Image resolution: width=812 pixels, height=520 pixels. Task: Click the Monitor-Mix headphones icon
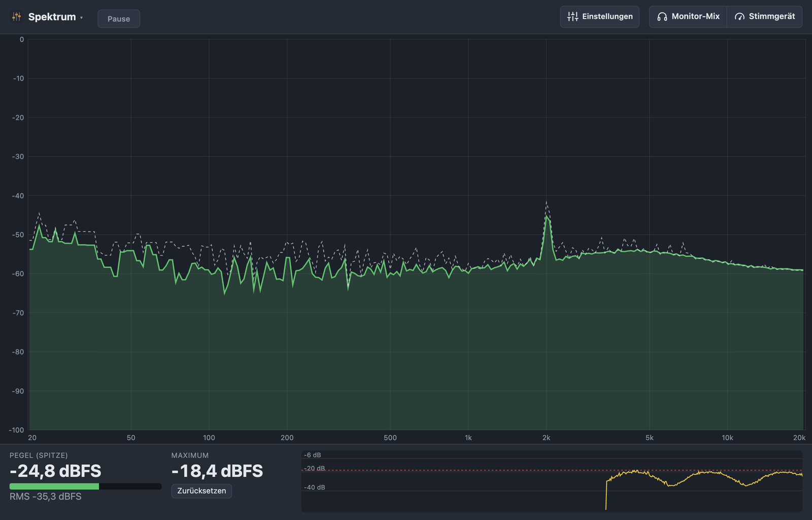[662, 17]
